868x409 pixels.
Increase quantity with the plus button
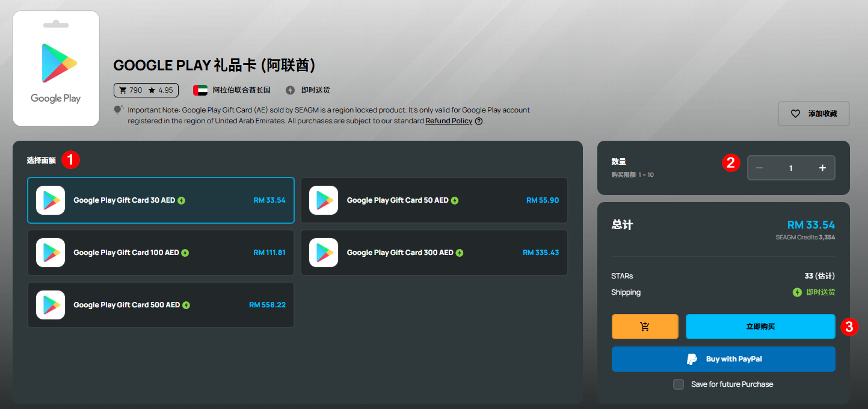(x=822, y=168)
